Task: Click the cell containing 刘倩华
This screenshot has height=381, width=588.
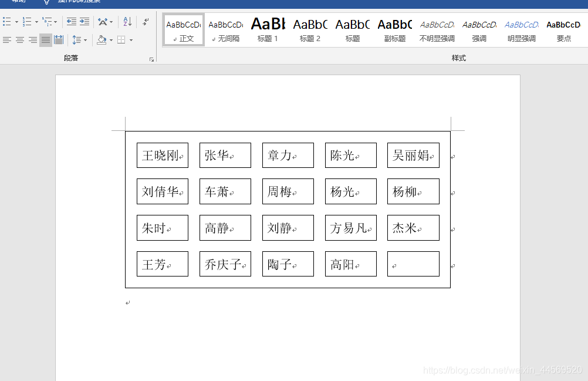Action: 163,191
